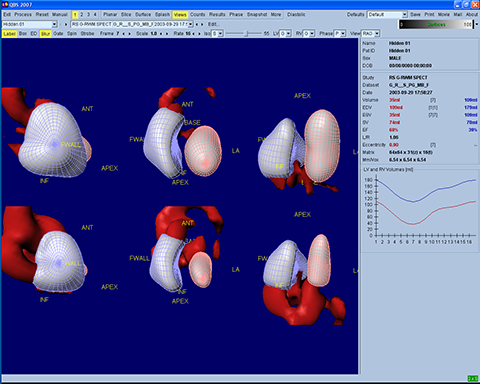Decrease the Frame number arrow
This screenshot has width=480, height=384.
pos(124,34)
